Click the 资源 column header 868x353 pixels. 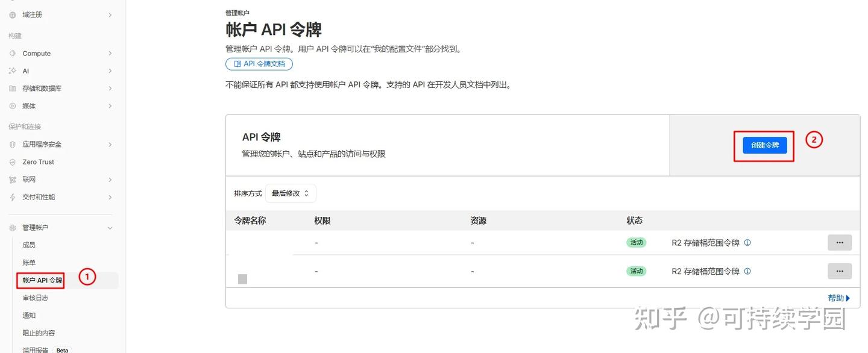[x=479, y=220]
